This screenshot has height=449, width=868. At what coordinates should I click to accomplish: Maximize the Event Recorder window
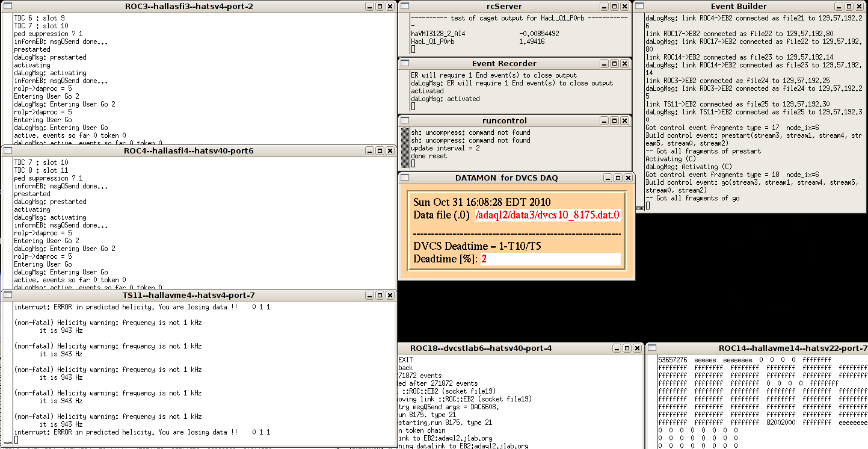(x=615, y=63)
